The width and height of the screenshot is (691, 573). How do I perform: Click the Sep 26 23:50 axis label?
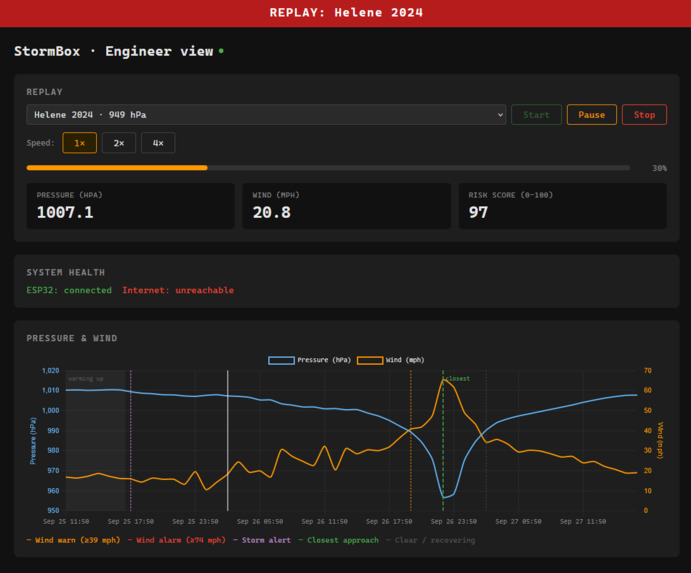point(453,521)
